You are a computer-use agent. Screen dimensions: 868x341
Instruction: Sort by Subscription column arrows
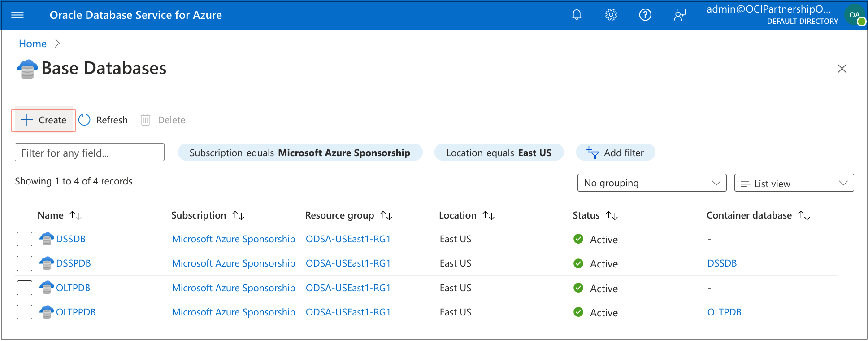(238, 216)
